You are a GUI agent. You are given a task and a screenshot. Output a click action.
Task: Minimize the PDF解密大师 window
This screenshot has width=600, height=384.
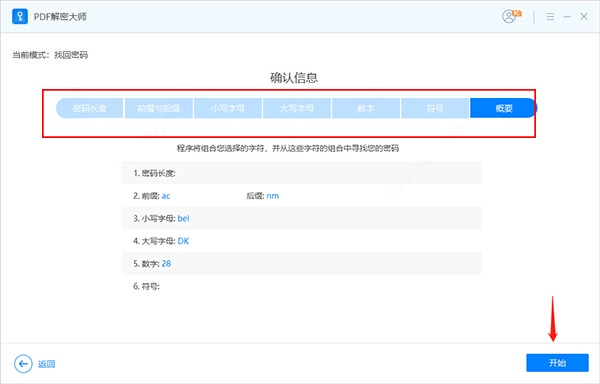tap(567, 16)
